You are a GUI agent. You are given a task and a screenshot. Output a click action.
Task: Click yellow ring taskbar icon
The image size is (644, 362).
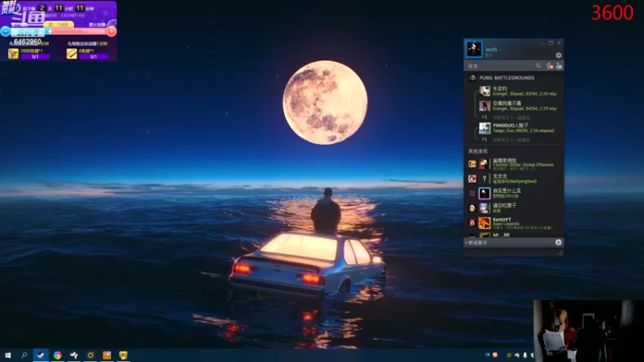[90, 355]
